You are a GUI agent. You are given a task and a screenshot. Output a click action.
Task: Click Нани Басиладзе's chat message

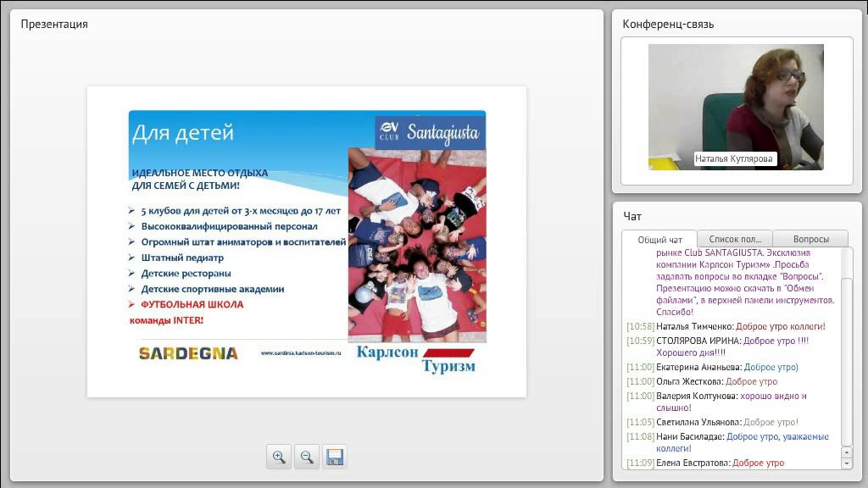tap(728, 442)
